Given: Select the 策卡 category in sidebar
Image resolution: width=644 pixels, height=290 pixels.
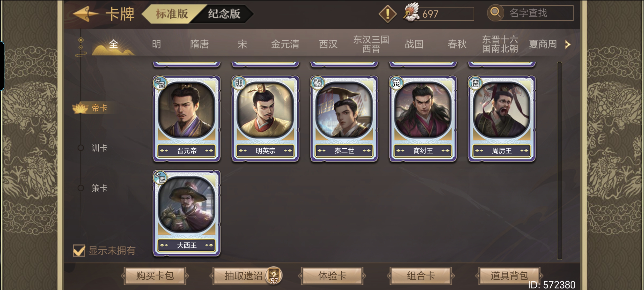Looking at the screenshot, I should click(x=99, y=188).
